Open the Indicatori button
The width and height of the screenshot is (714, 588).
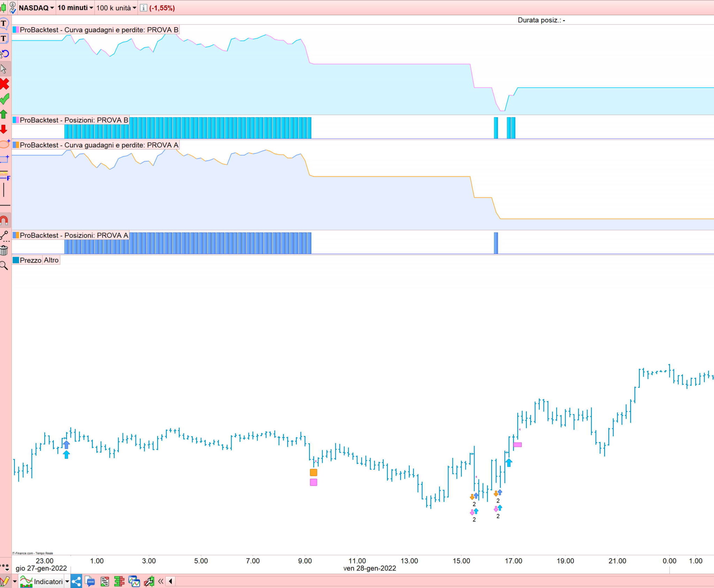pyautogui.click(x=48, y=581)
